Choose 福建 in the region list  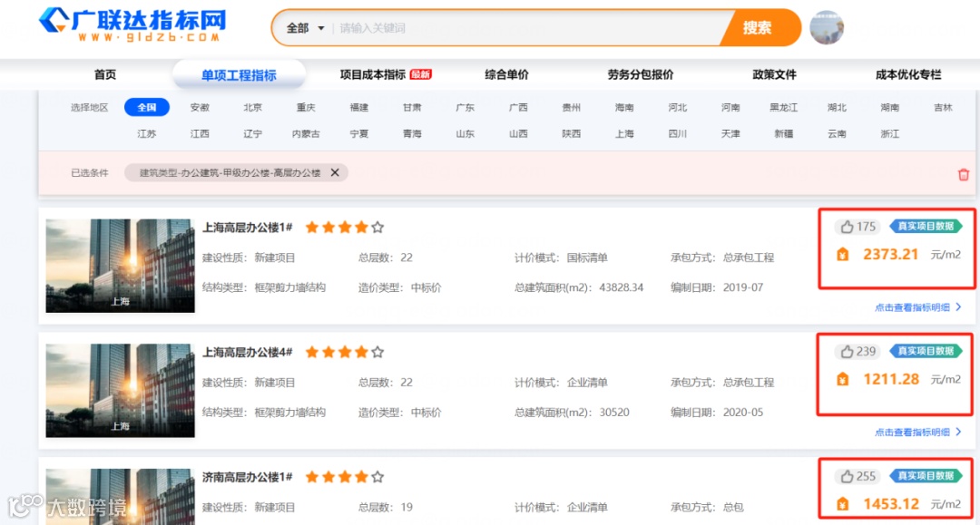pos(359,107)
